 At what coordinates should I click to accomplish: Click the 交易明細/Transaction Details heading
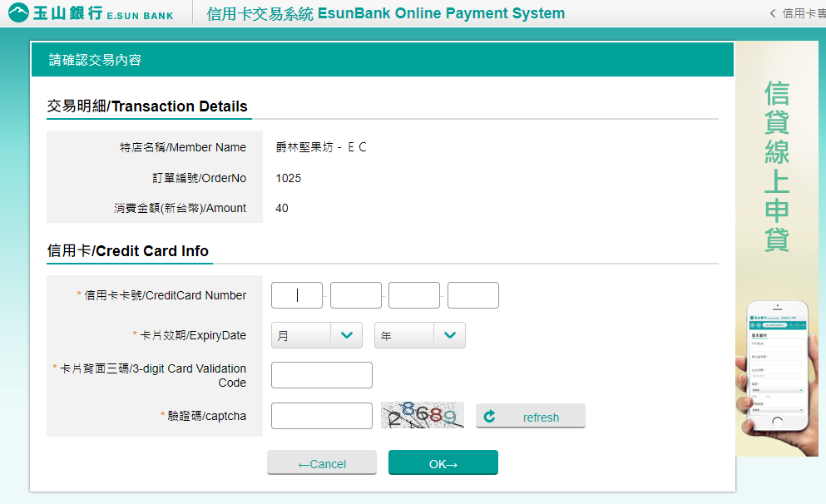pos(147,106)
